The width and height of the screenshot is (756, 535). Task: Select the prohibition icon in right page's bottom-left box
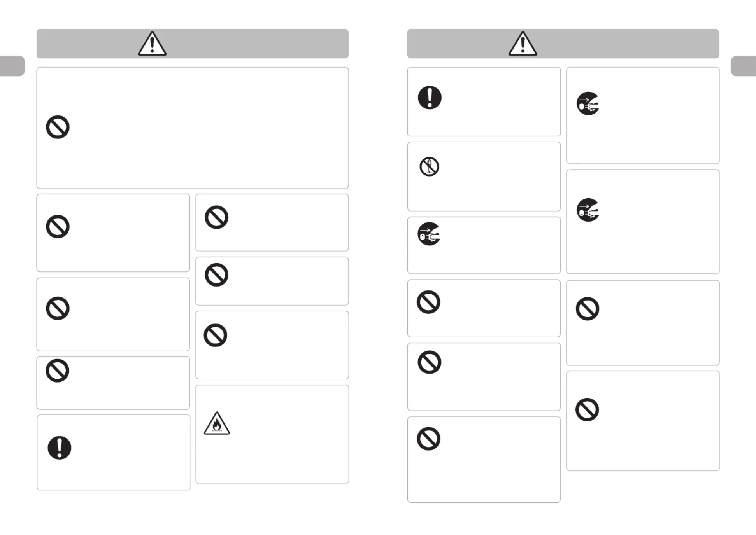click(x=428, y=439)
